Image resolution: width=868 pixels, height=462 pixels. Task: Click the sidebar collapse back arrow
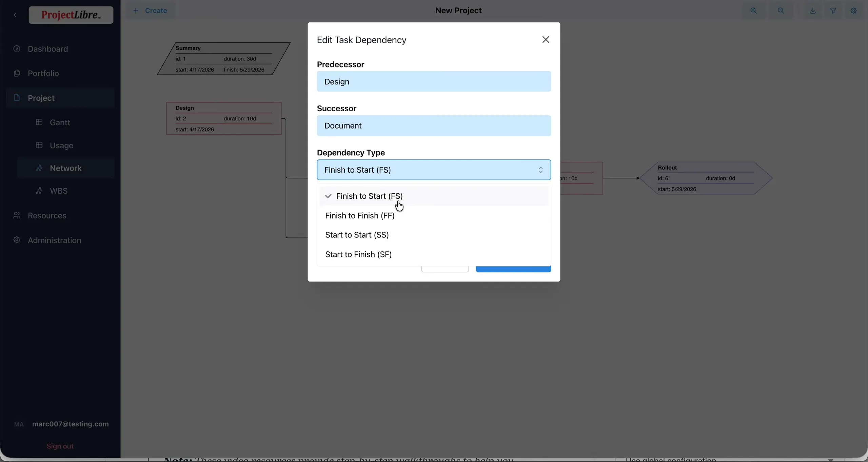[x=15, y=15]
